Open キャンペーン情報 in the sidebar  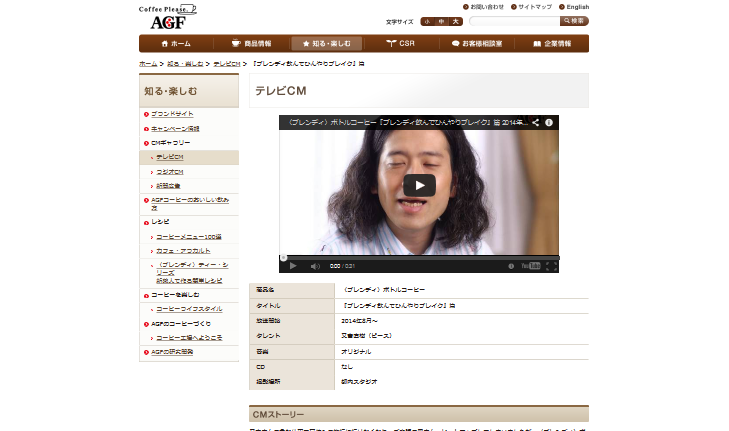point(175,129)
